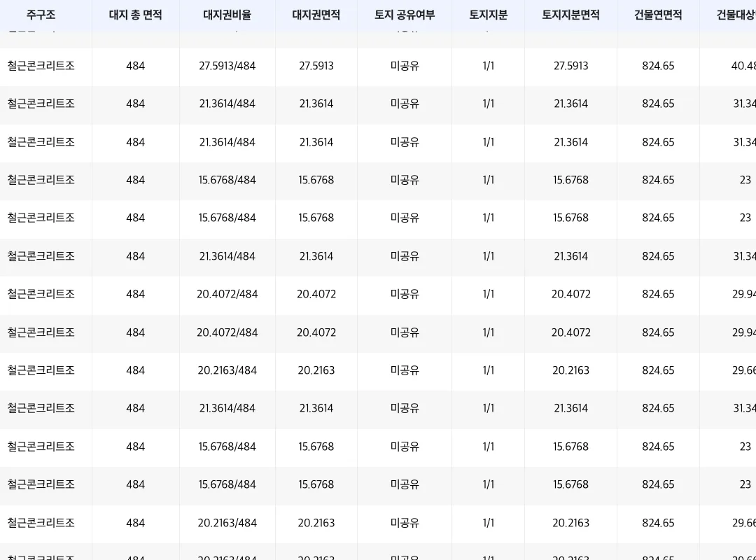This screenshot has width=756, height=560.
Task: Click 대지권면적 20.4072 directly below a 21.3614 cell
Action: tap(316, 294)
